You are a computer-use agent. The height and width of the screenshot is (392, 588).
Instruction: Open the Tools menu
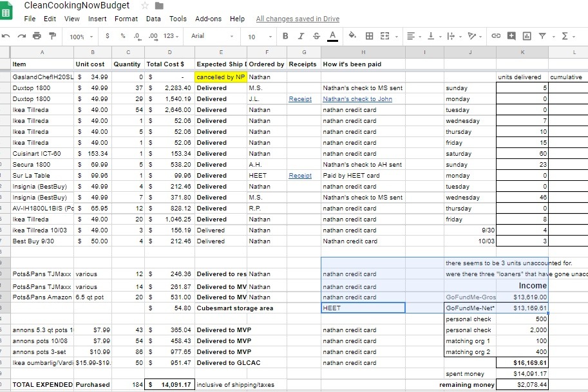coord(178,19)
